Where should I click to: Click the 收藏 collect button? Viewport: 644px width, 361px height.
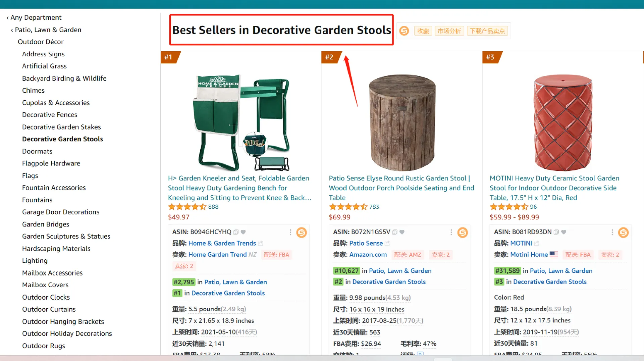click(x=423, y=31)
